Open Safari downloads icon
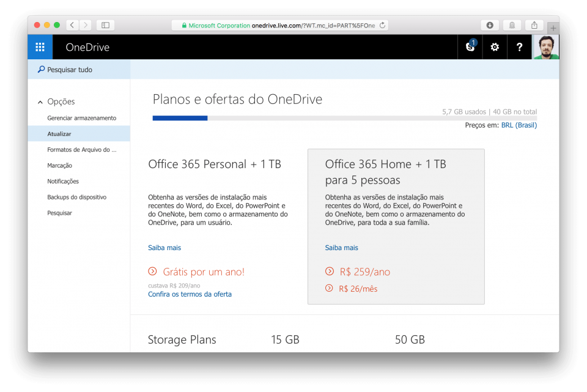The image size is (587, 392). click(490, 25)
